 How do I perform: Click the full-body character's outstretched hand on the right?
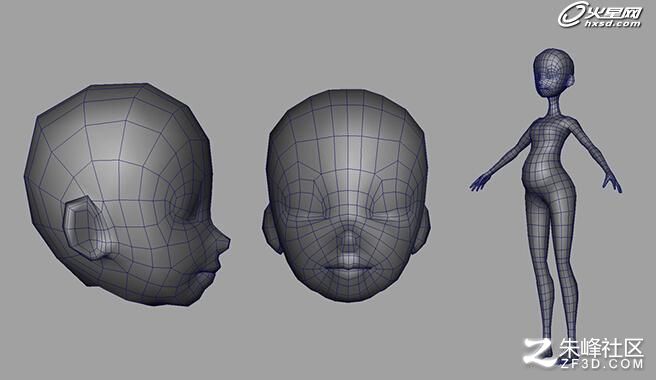(612, 182)
